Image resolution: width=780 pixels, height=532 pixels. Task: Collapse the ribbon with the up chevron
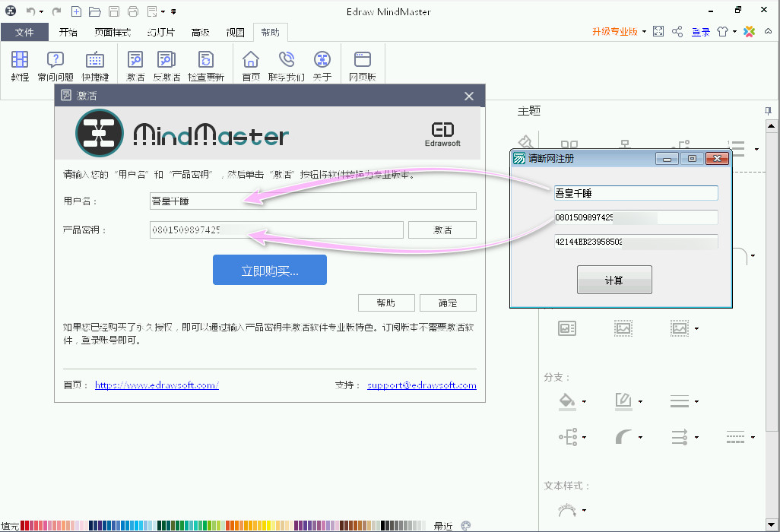click(769, 32)
